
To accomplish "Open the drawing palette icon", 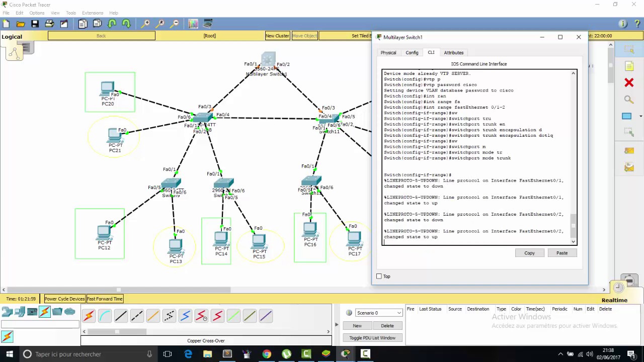I will point(193,24).
